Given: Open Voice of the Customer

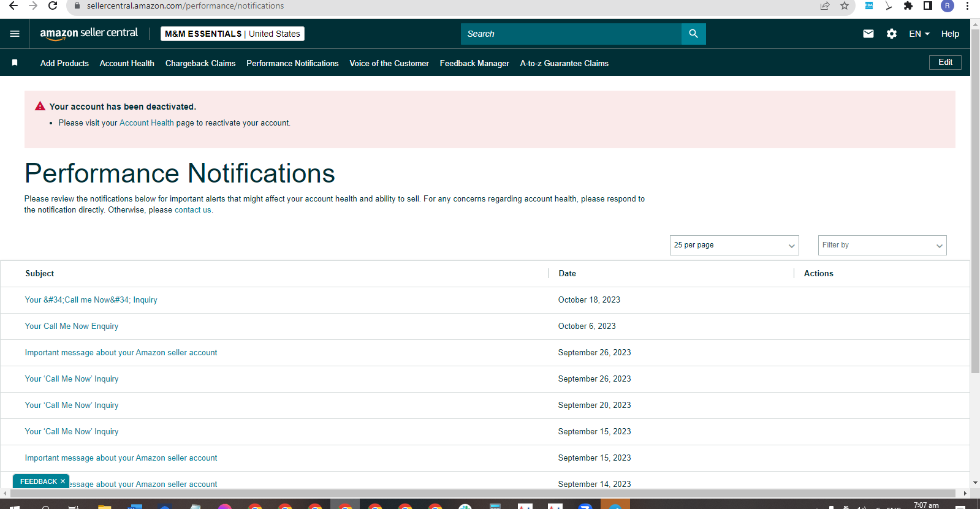Looking at the screenshot, I should tap(389, 63).
